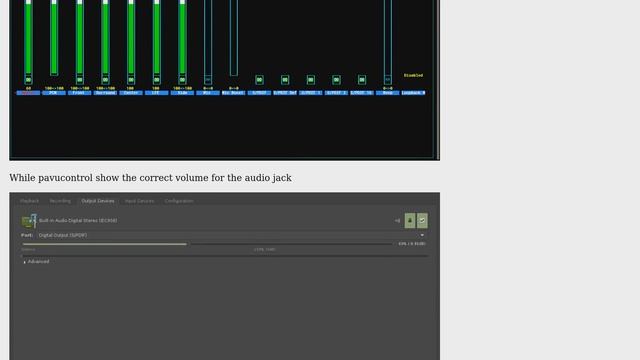Select the Beep channel label

[388, 93]
